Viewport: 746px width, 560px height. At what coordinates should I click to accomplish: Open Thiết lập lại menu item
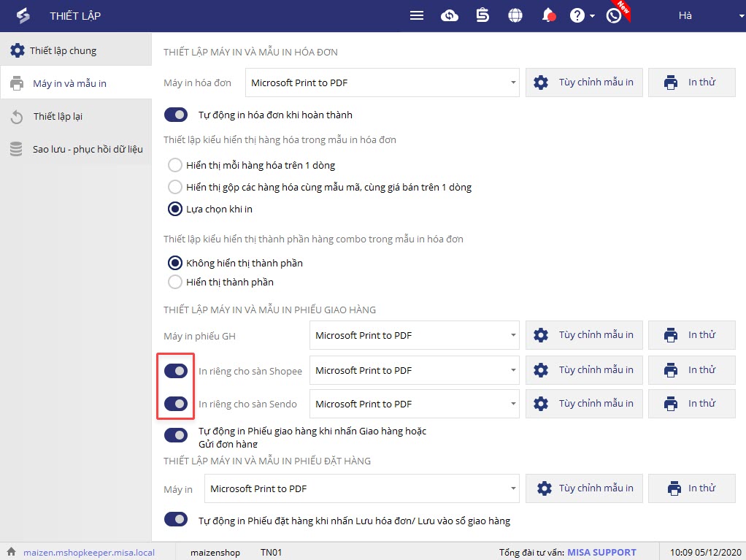76,117
